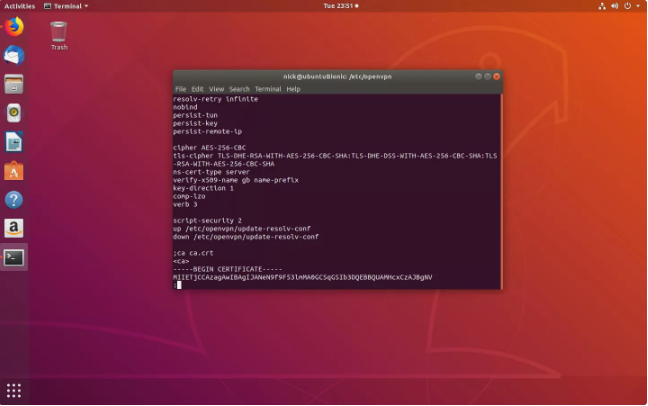The image size is (648, 406).
Task: Open Firefox from the dock
Action: pyautogui.click(x=14, y=27)
